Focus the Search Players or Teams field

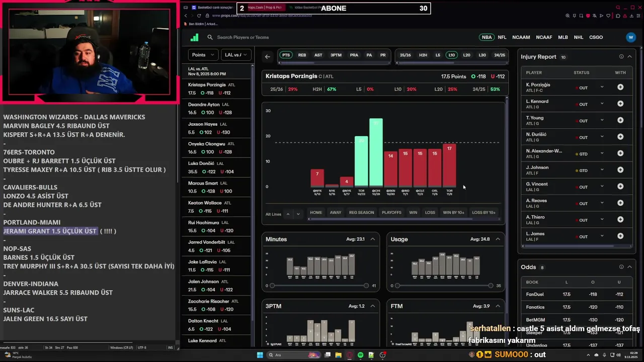(243, 37)
